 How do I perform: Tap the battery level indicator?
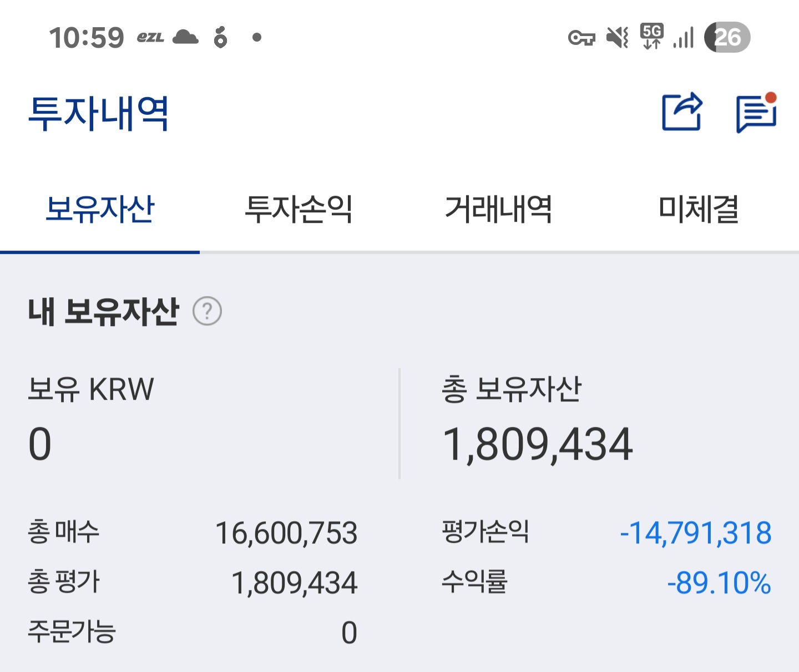click(727, 38)
